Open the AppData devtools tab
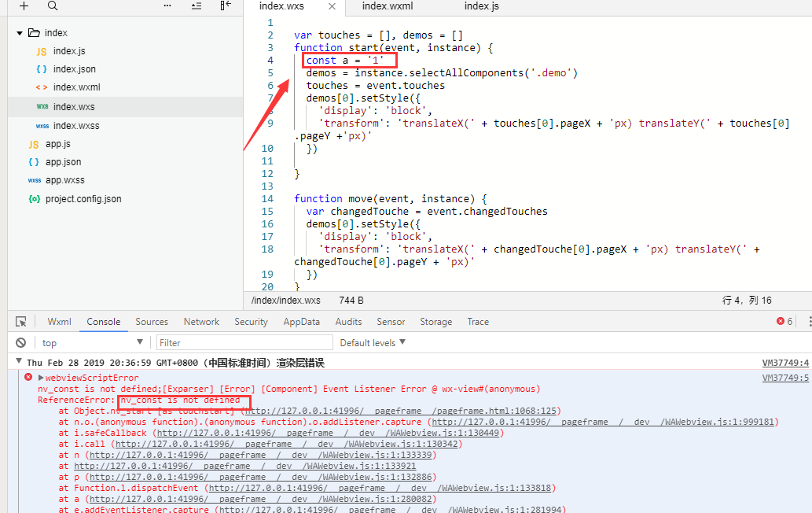The width and height of the screenshot is (812, 513). click(x=301, y=322)
